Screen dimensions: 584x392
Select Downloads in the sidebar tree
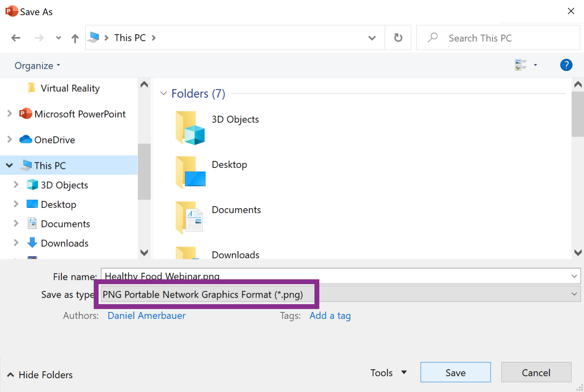[65, 243]
